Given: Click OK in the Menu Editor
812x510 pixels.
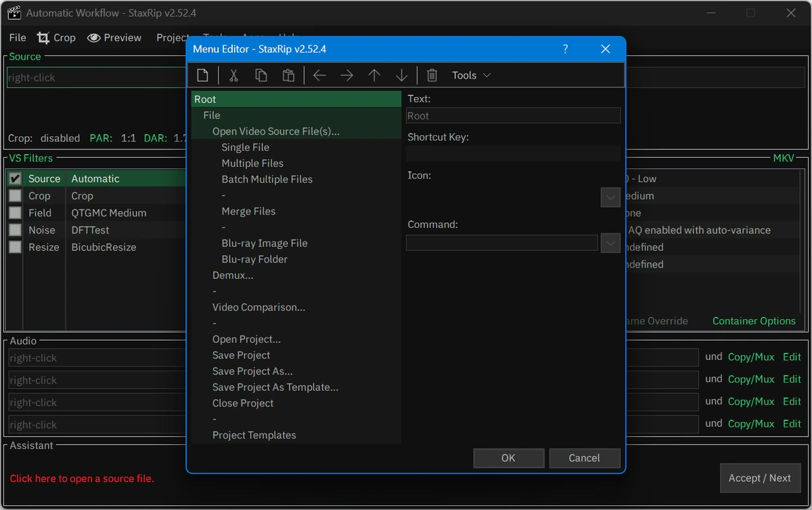Looking at the screenshot, I should 508,458.
